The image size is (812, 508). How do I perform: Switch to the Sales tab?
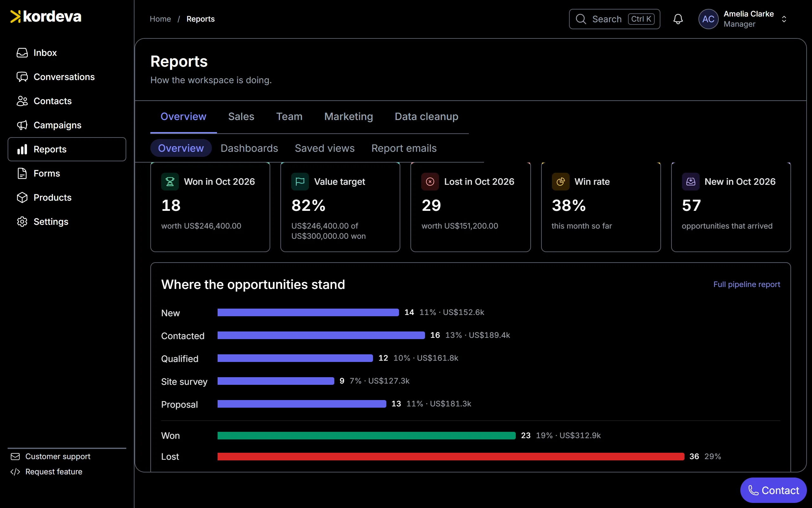coord(241,117)
